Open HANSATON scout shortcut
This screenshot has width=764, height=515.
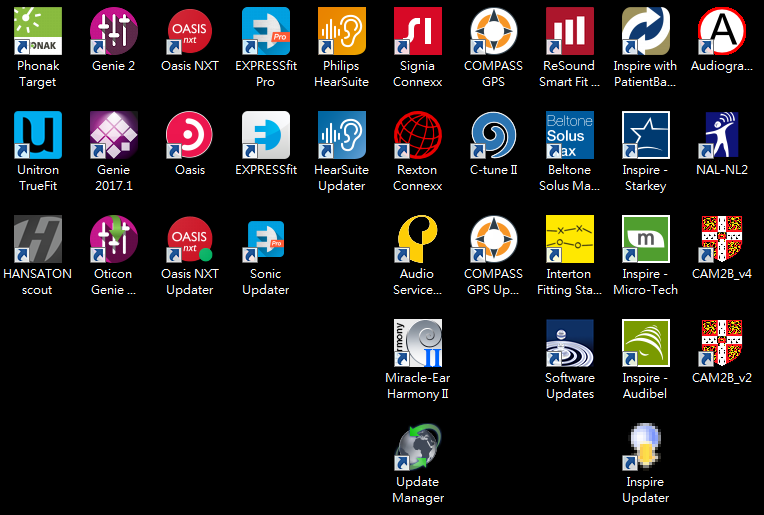point(38,239)
